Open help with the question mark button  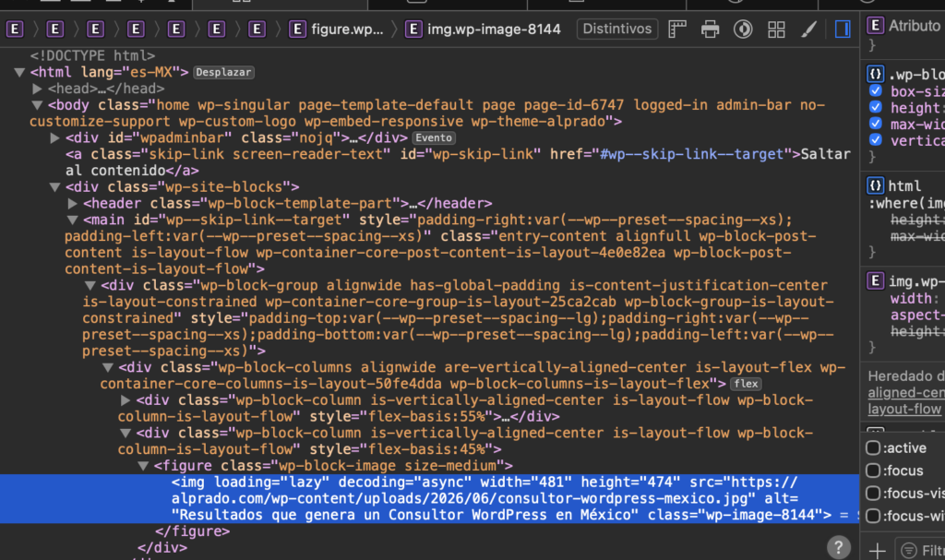pos(838,547)
